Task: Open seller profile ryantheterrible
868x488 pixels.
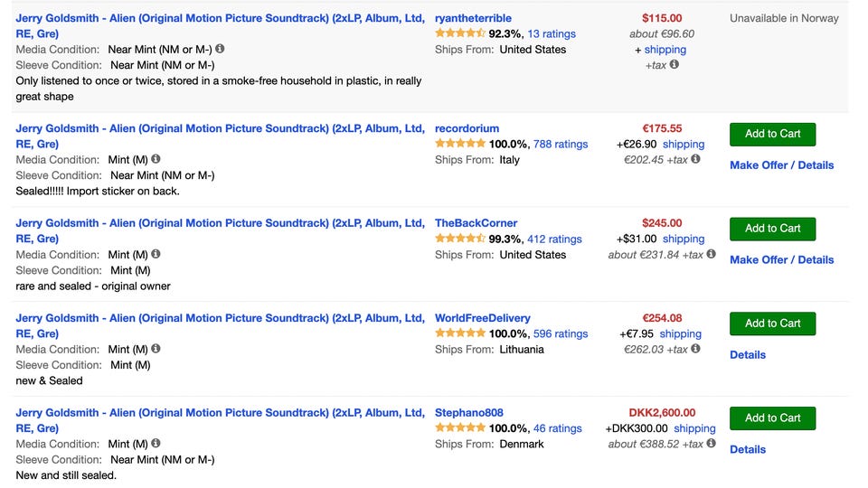Action: [x=473, y=18]
